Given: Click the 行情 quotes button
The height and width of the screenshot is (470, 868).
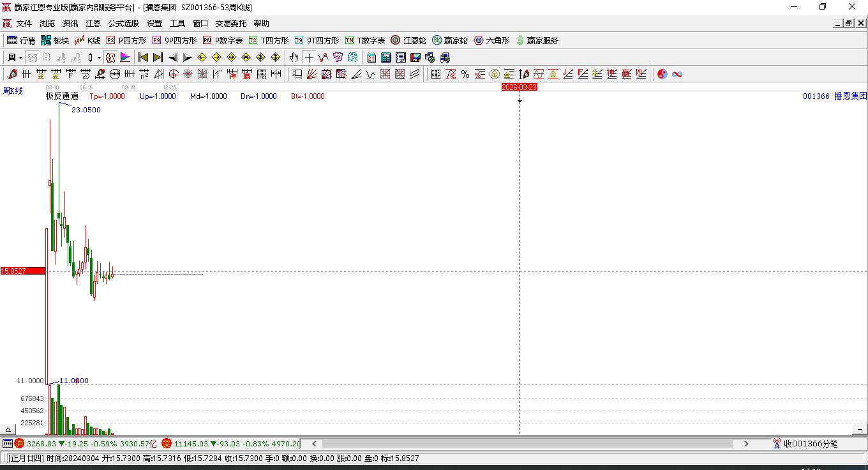Looking at the screenshot, I should point(21,40).
